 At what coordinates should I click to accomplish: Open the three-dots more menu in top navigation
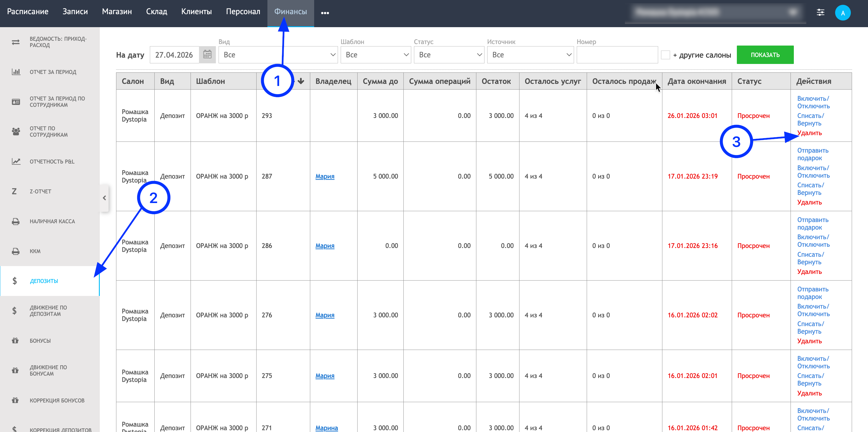tap(325, 13)
